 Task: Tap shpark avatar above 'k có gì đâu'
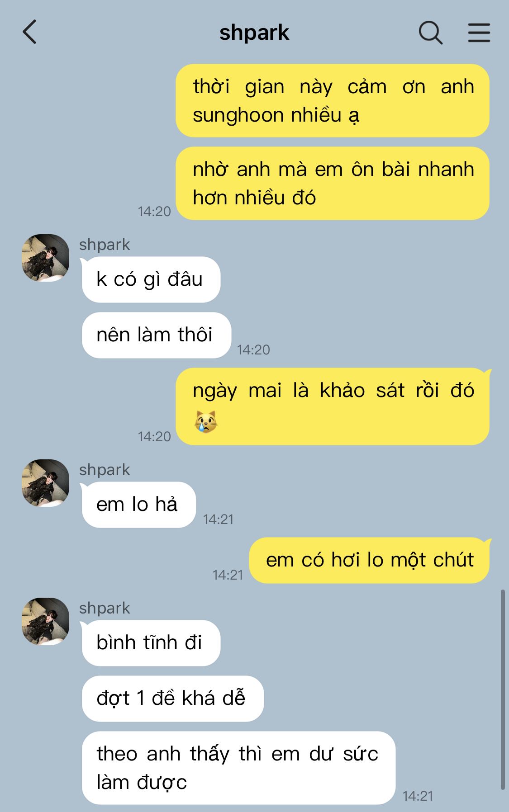click(45, 258)
